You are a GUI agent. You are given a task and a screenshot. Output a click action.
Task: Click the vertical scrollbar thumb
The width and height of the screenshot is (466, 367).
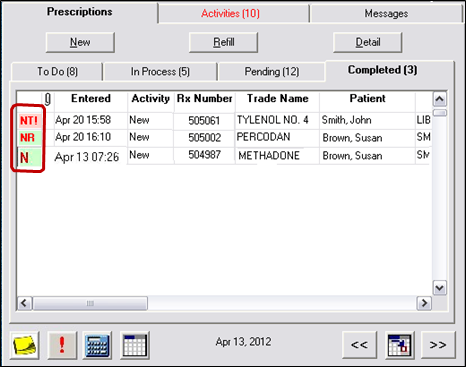click(440, 112)
